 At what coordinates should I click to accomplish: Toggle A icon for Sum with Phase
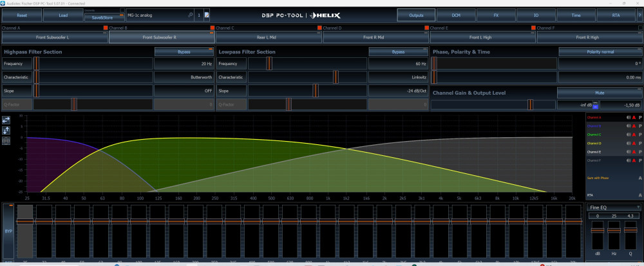tap(640, 178)
